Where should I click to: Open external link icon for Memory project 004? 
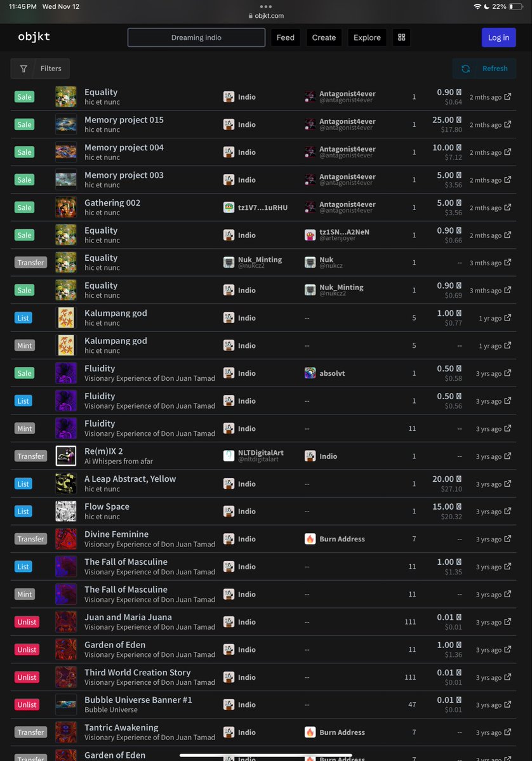507,152
